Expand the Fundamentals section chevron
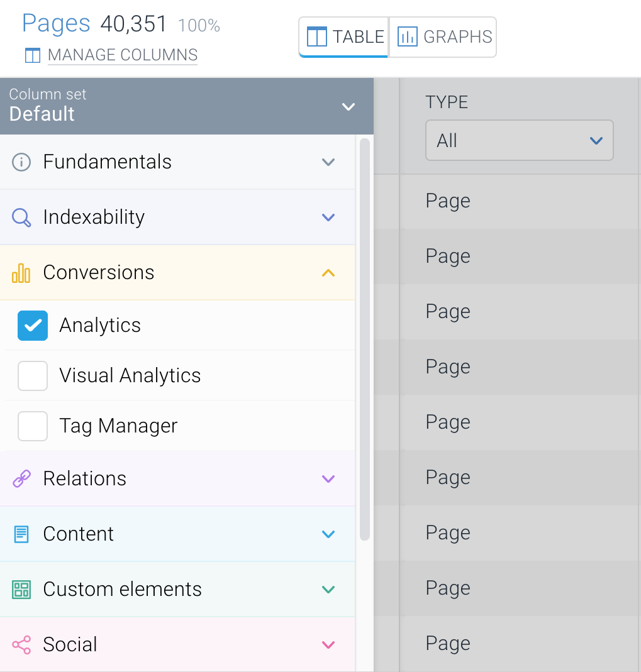641x672 pixels. coord(328,162)
